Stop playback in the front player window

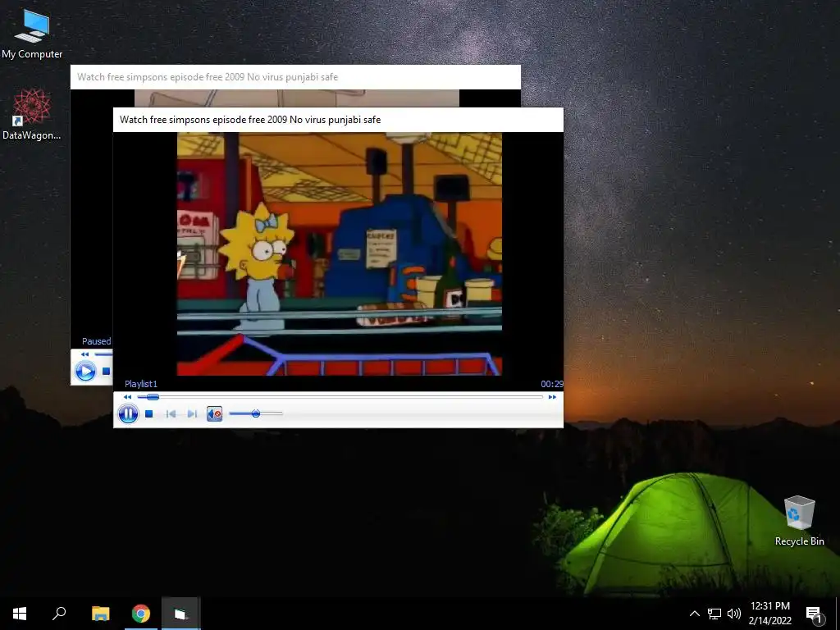pos(149,413)
